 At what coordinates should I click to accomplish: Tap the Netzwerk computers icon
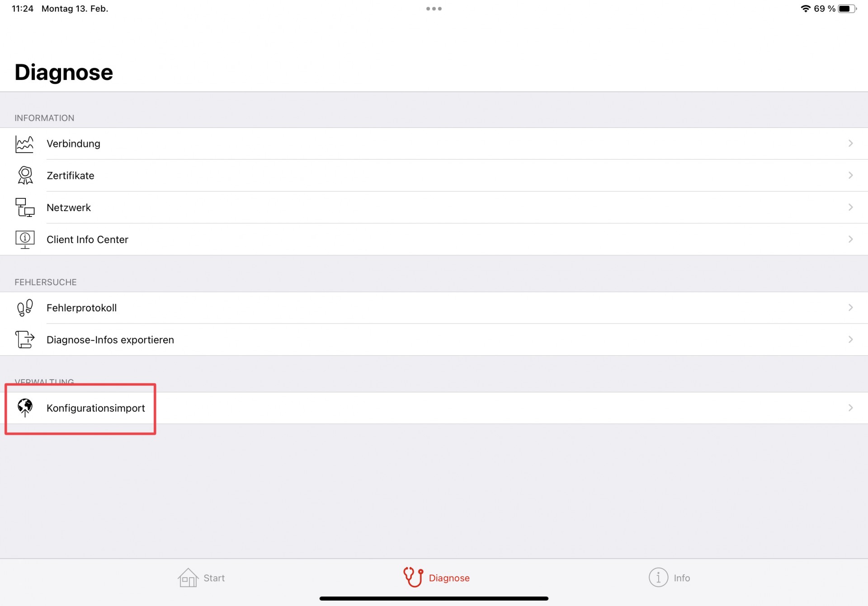[x=25, y=207]
